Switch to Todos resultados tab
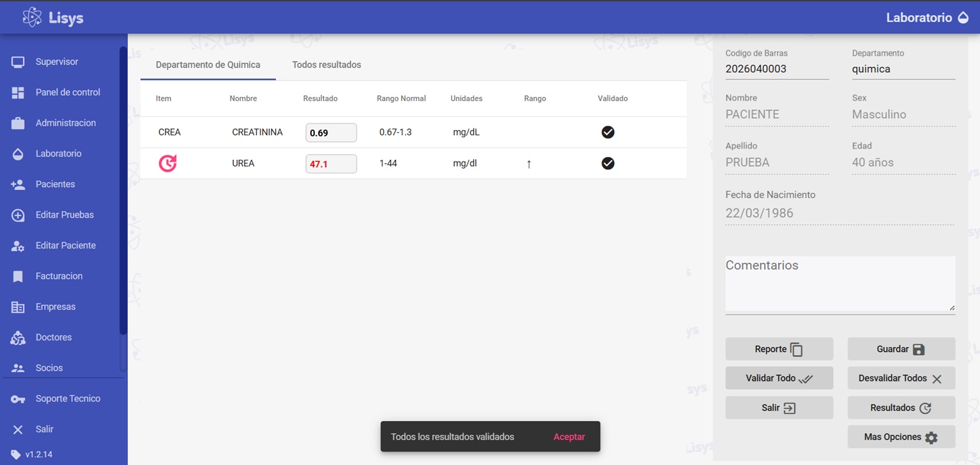The image size is (980, 465). (x=326, y=65)
